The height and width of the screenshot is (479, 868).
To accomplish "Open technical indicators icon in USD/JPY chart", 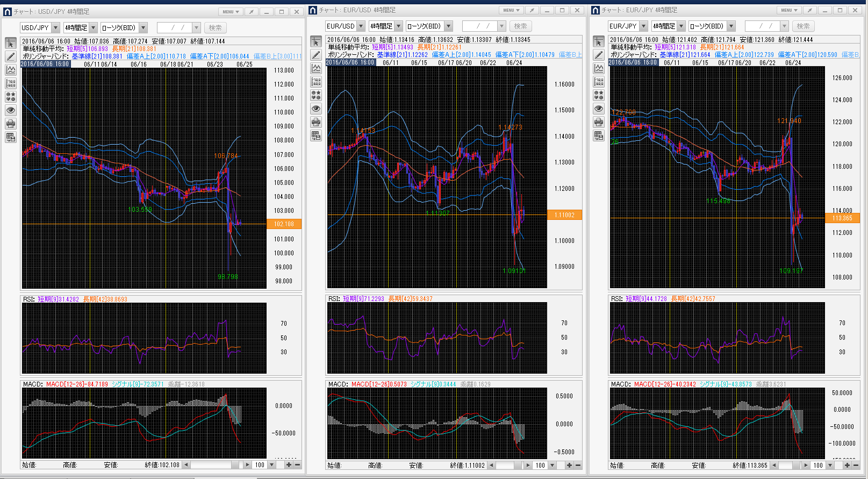I will pos(11,70).
